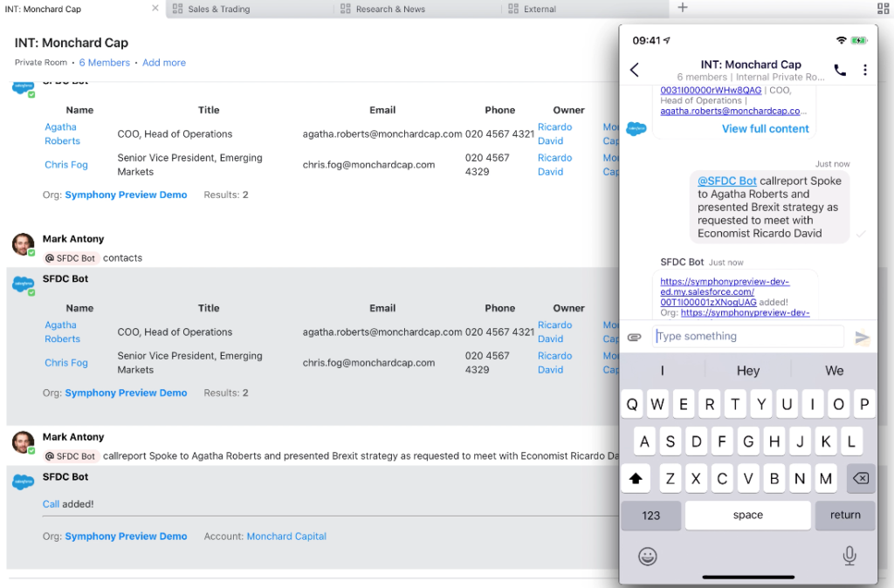894x588 pixels.
Task: Tap the @SFDC Bot mention in mobile message
Action: click(727, 181)
